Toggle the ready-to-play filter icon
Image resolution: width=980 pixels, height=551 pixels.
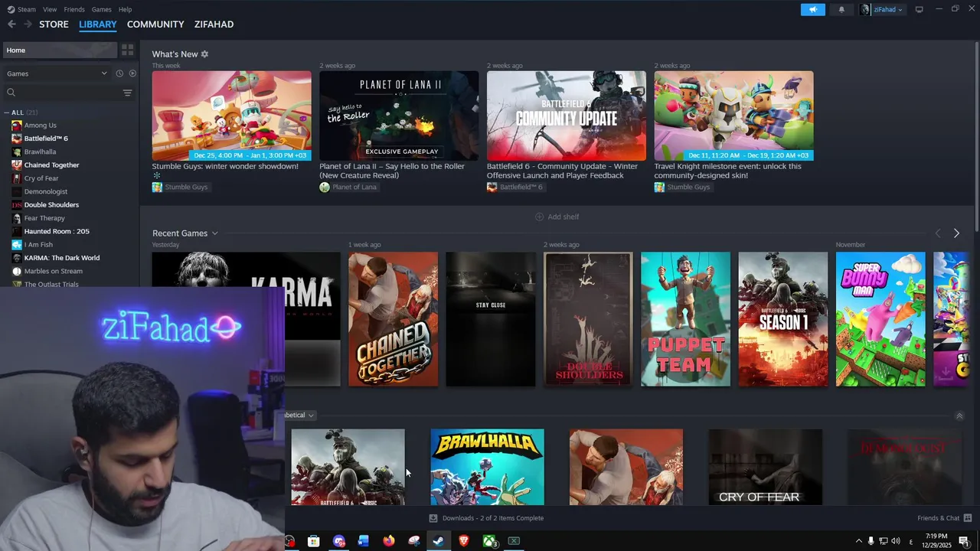click(132, 73)
